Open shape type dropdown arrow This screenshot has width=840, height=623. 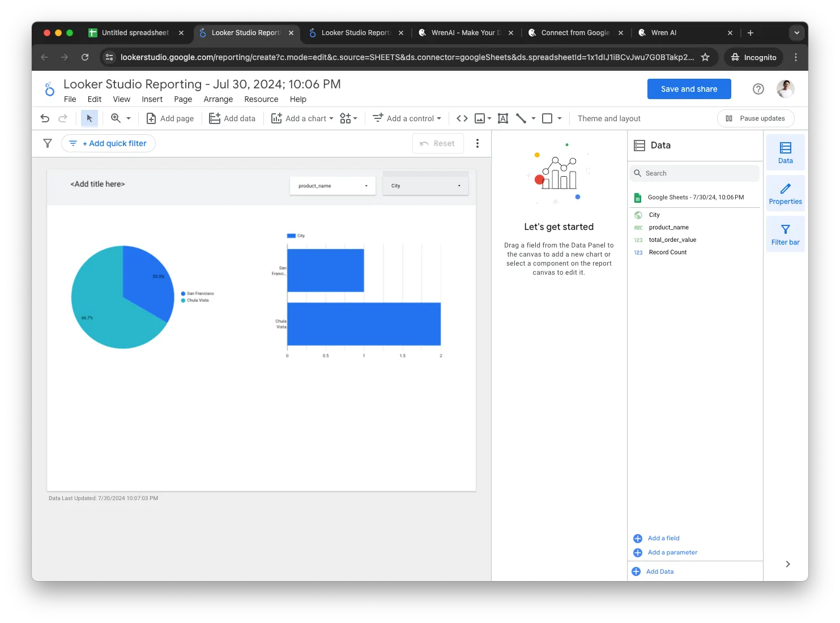pyautogui.click(x=560, y=118)
